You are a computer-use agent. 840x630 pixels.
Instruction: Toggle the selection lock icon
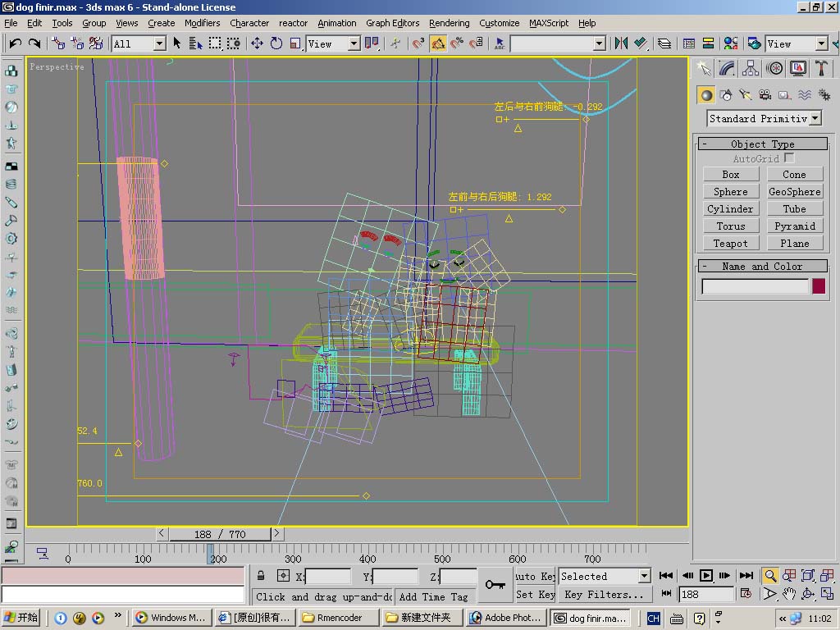coord(261,576)
